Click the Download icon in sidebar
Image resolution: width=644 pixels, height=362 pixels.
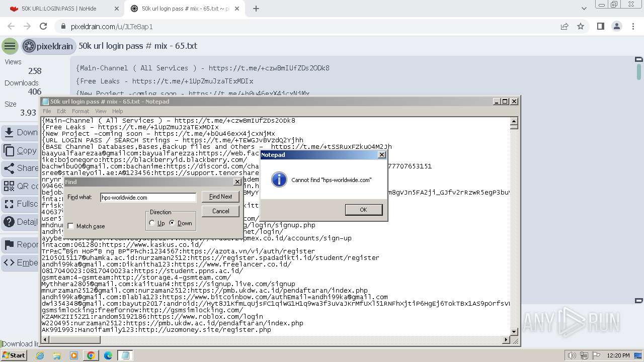pos(9,132)
